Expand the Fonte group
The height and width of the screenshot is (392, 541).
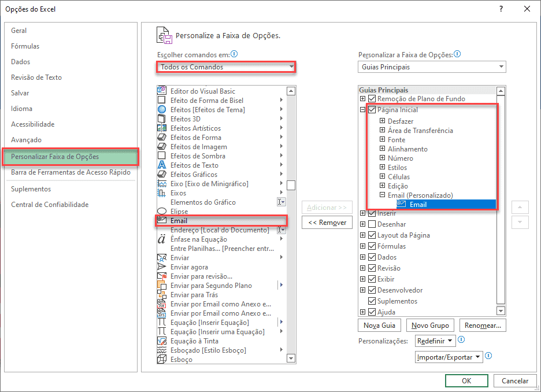(382, 140)
